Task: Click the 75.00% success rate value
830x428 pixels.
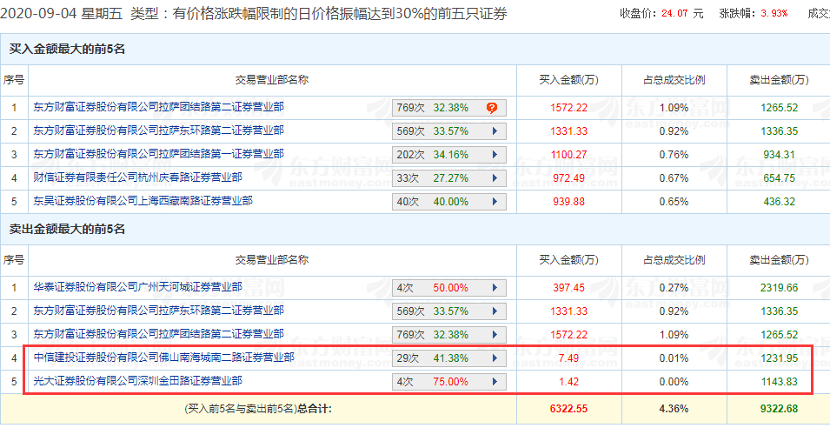Action: [450, 381]
